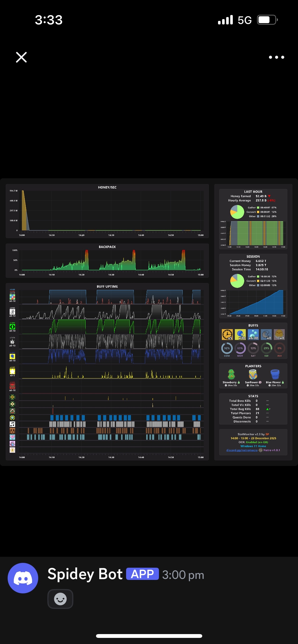Select the tidal wave buff icon x0
298x644 pixels.
click(266, 334)
